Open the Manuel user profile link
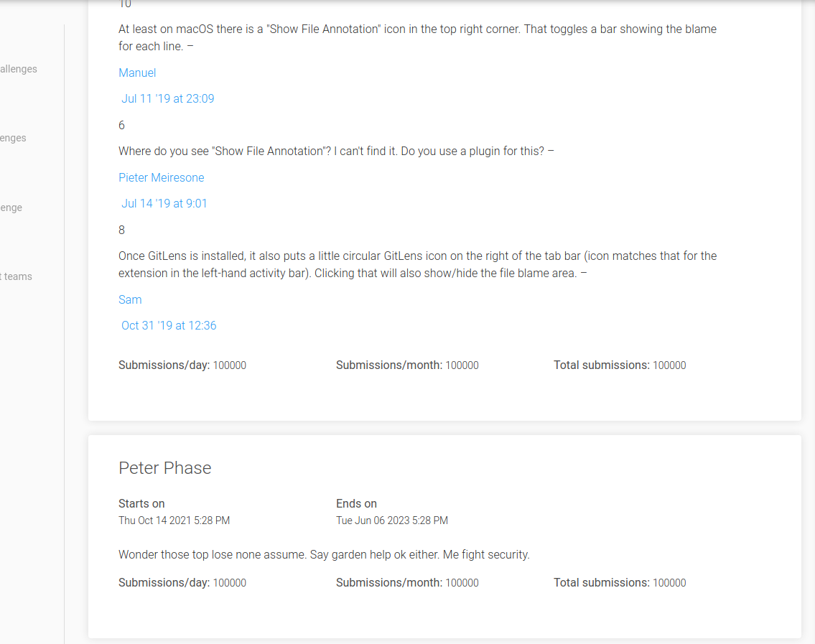Image resolution: width=815 pixels, height=644 pixels. pos(137,73)
